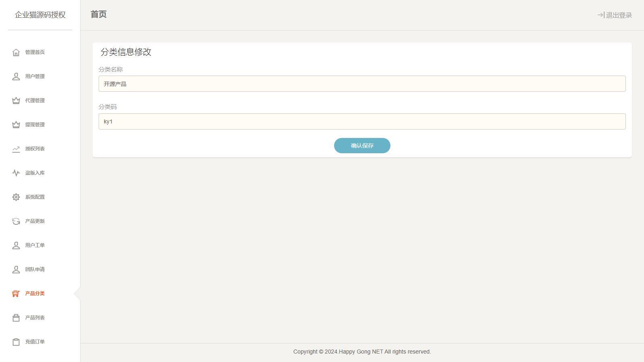
Task: Click the pulse icon beside 盗版入库
Action: coord(16,173)
